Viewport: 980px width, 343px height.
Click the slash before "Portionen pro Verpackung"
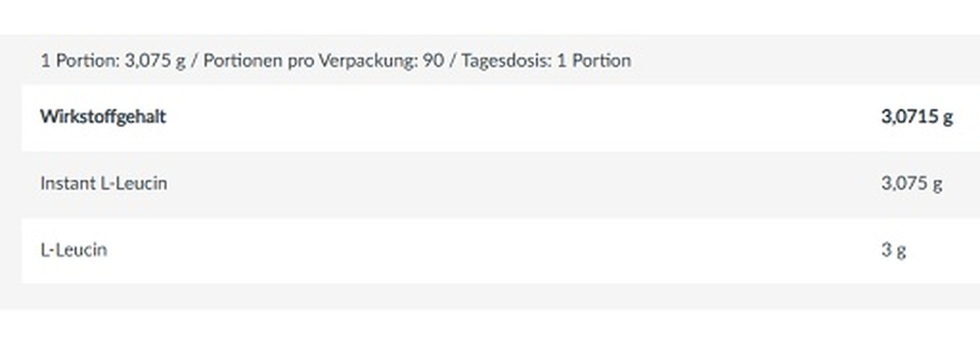point(194,61)
